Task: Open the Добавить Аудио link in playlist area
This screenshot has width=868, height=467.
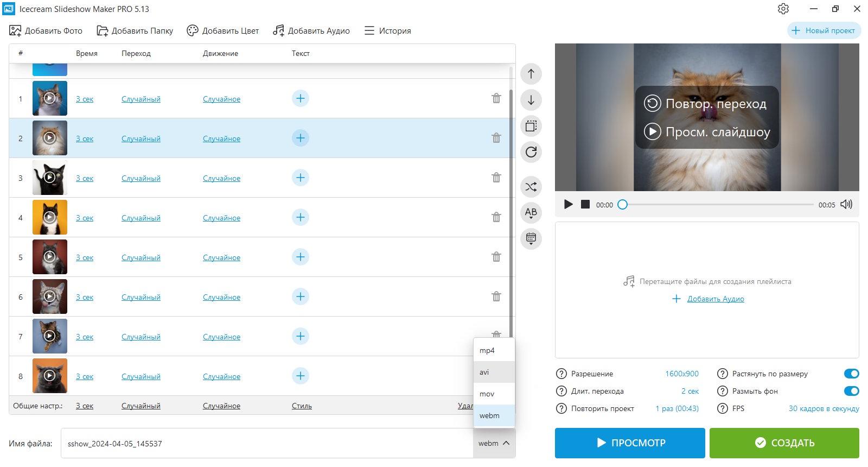Action: coord(715,299)
